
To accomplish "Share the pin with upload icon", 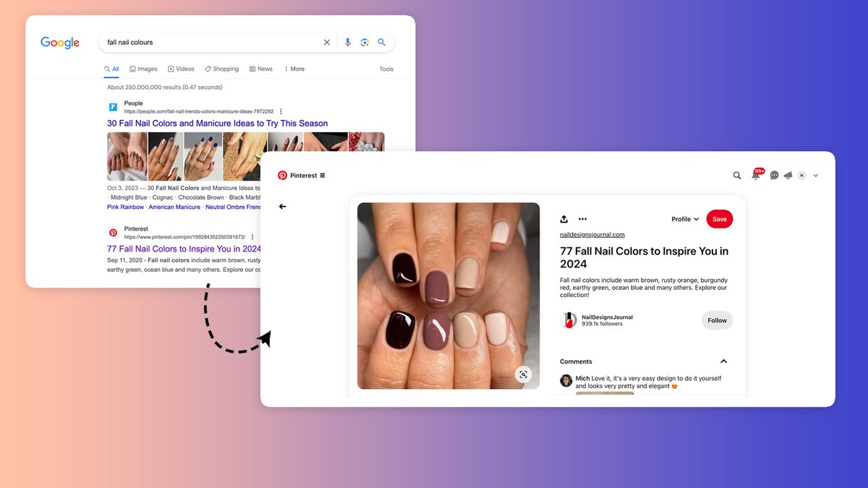I will point(564,219).
